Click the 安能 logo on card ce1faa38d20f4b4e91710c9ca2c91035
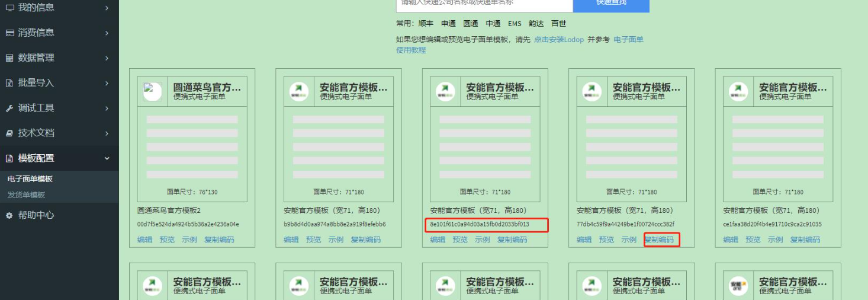 738,92
